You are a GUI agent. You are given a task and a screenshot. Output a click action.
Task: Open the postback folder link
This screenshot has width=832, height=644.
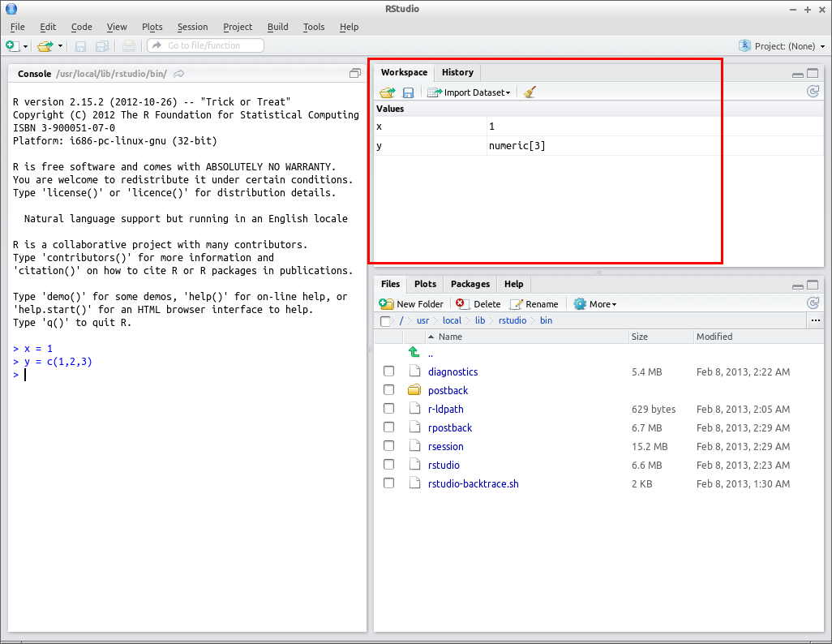click(x=448, y=391)
